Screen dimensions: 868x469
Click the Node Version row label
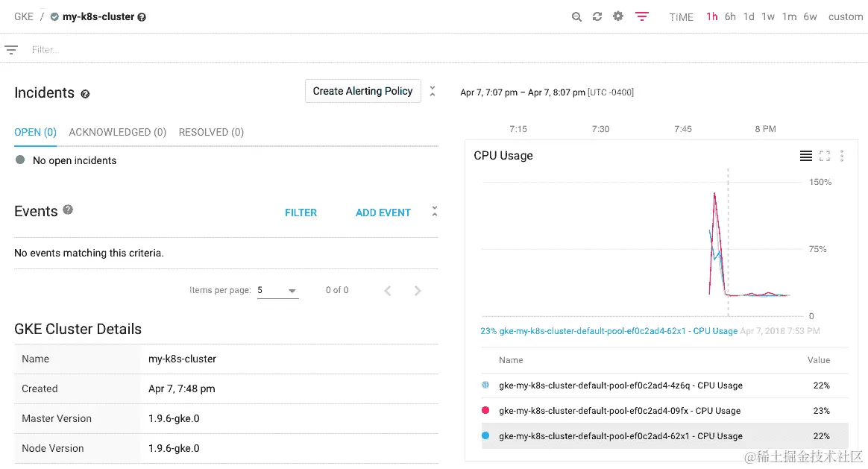[53, 449]
